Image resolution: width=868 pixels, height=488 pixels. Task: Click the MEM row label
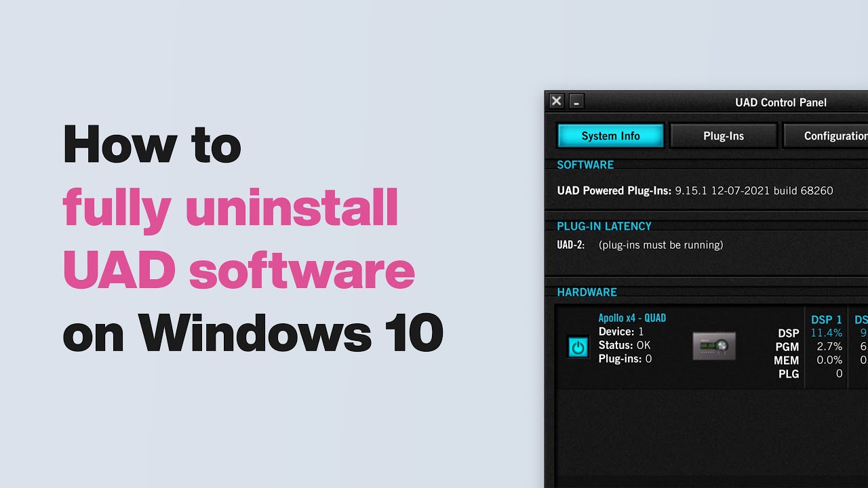click(787, 360)
